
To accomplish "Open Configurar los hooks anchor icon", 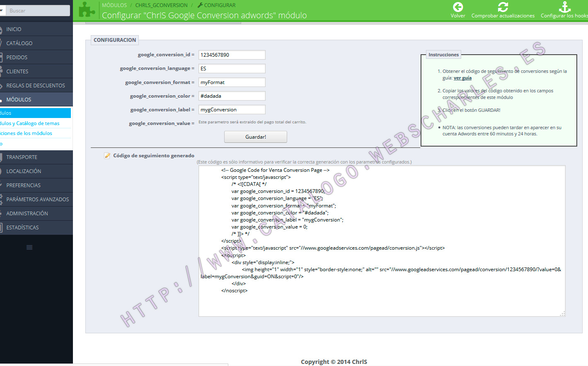I will pos(565,7).
